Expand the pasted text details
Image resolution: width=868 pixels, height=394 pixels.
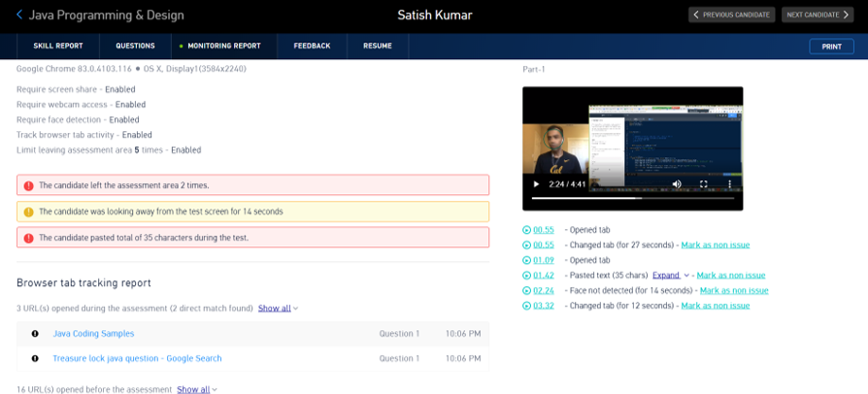pyautogui.click(x=669, y=276)
